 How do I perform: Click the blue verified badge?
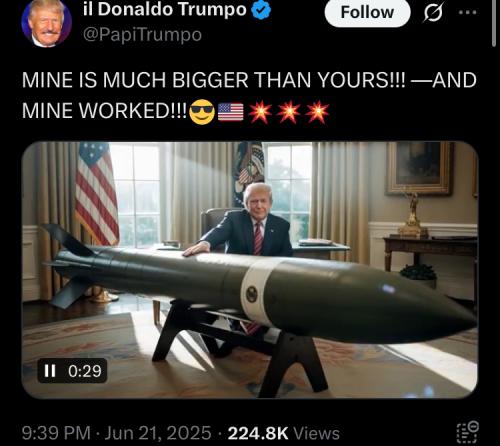(x=261, y=10)
